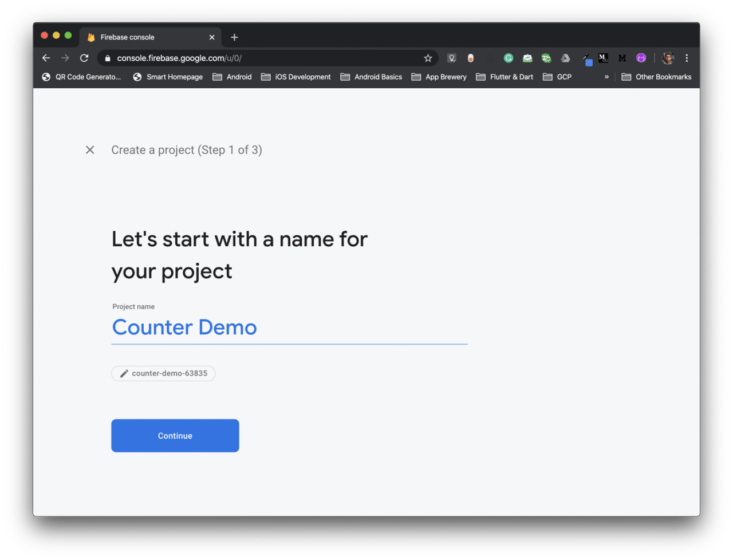Open iOS Development bookmarks folder
Viewport: 733px width, 560px height.
click(x=295, y=77)
